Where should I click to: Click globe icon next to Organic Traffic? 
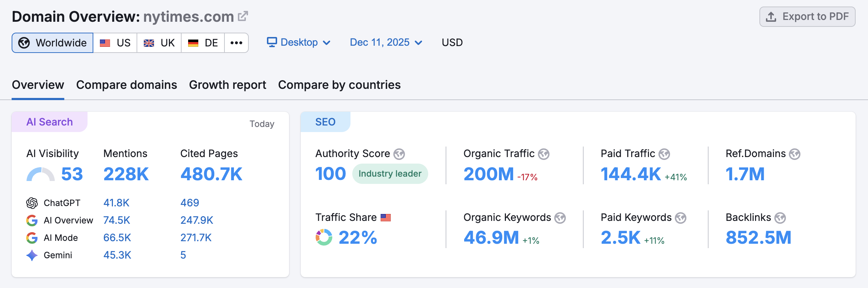point(544,154)
